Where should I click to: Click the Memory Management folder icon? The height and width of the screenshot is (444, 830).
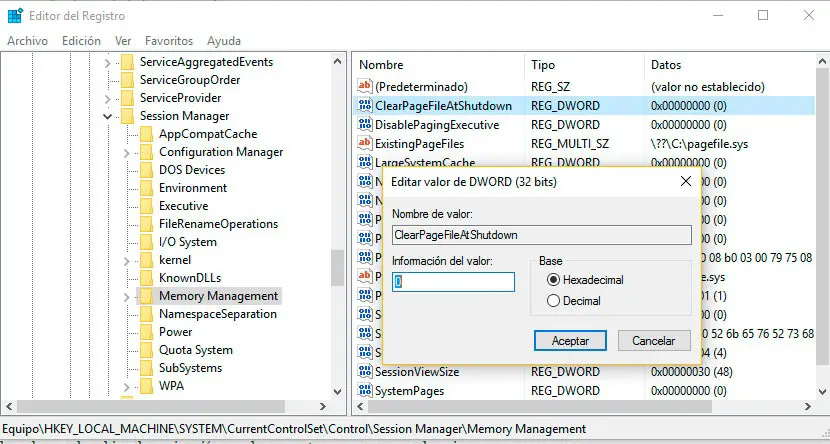point(145,296)
